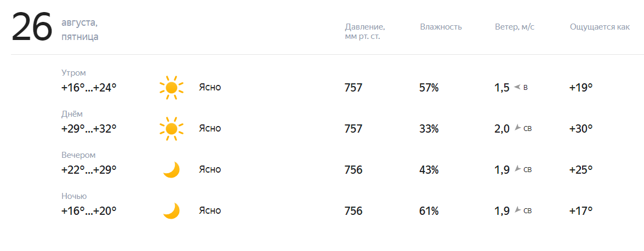Click the августа, пятница date label
644x251 pixels.
pos(80,30)
